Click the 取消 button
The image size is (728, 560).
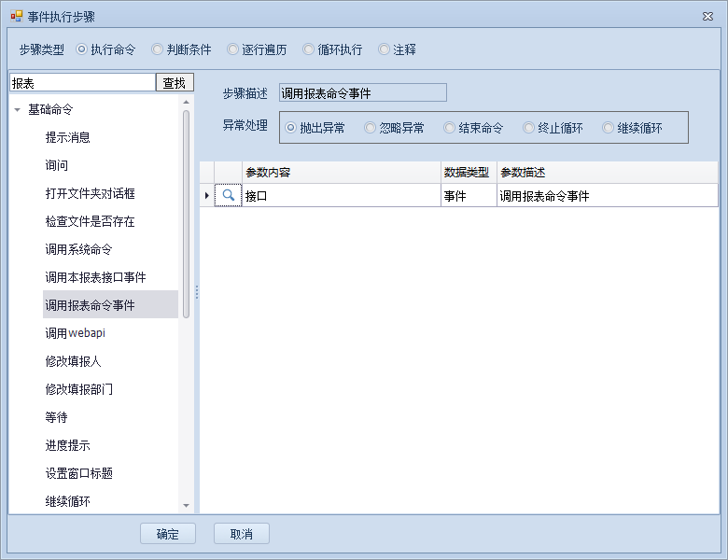point(241,534)
